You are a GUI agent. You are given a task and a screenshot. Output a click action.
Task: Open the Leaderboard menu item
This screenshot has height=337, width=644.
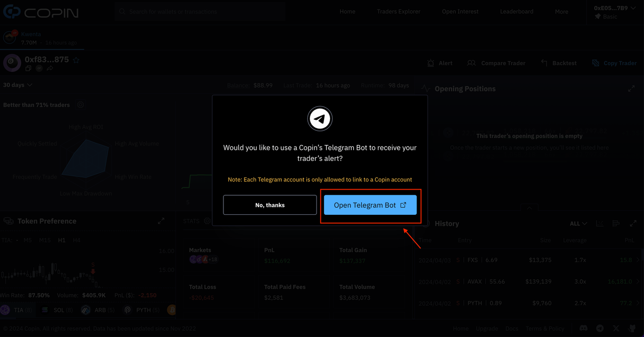point(516,12)
